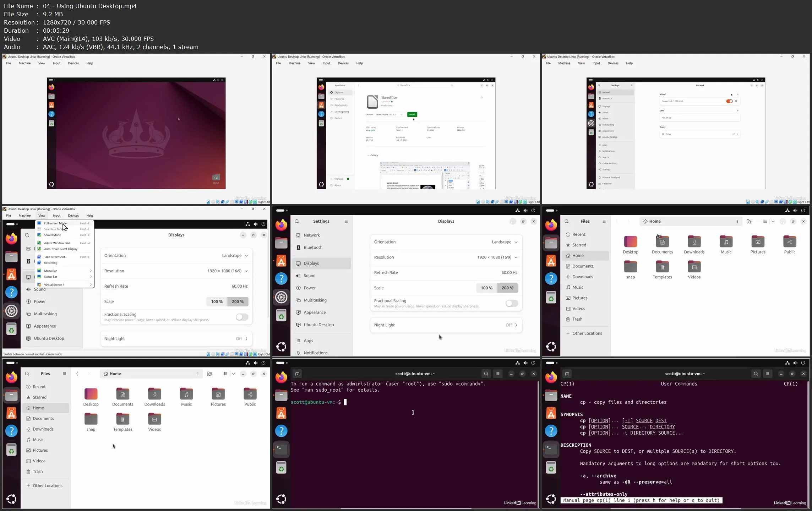Open Terminal dock icon in man page frame
The image size is (812, 511).
click(x=551, y=449)
